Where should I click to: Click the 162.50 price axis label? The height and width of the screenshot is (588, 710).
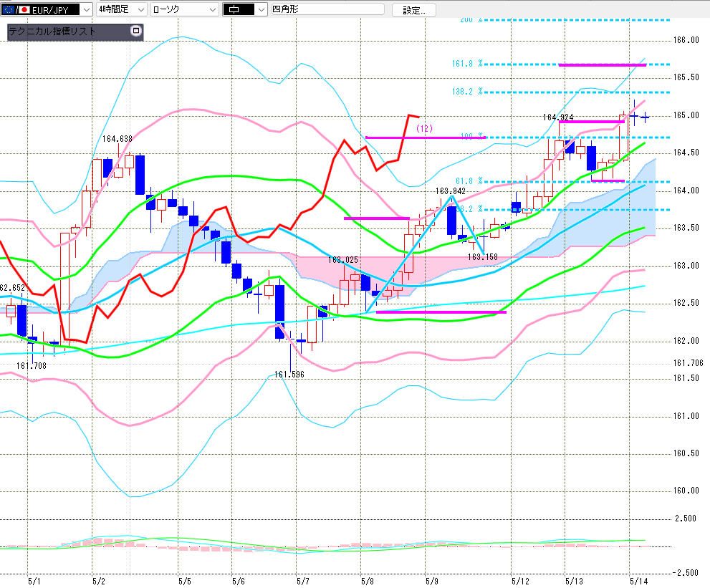click(x=686, y=303)
